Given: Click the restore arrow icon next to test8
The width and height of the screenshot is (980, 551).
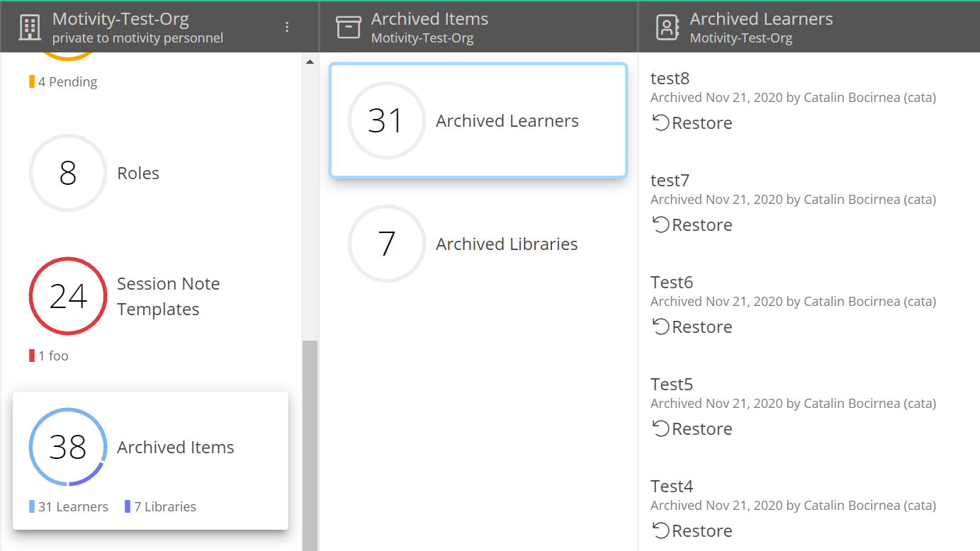Looking at the screenshot, I should click(x=661, y=122).
